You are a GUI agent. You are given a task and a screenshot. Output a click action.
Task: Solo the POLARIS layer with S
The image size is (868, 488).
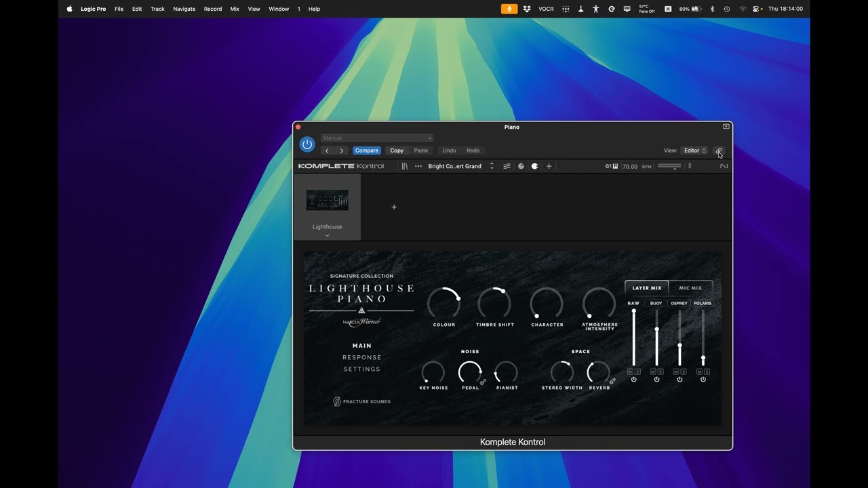(x=707, y=371)
